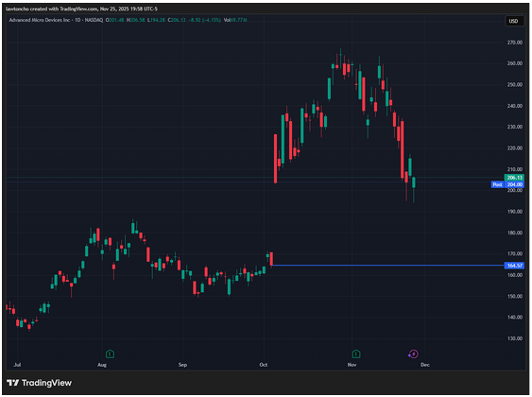Select the blue horizontal line at 164.57

pos(387,265)
